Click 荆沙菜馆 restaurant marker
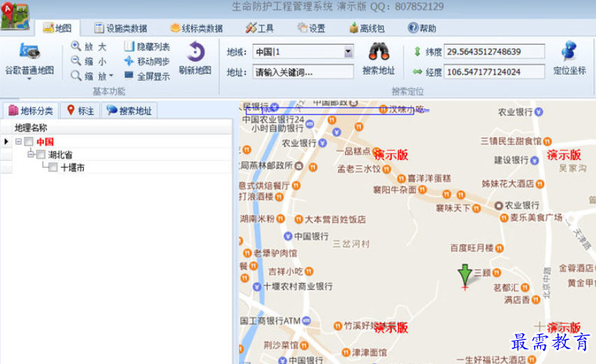The height and width of the screenshot is (364, 596). 304,345
